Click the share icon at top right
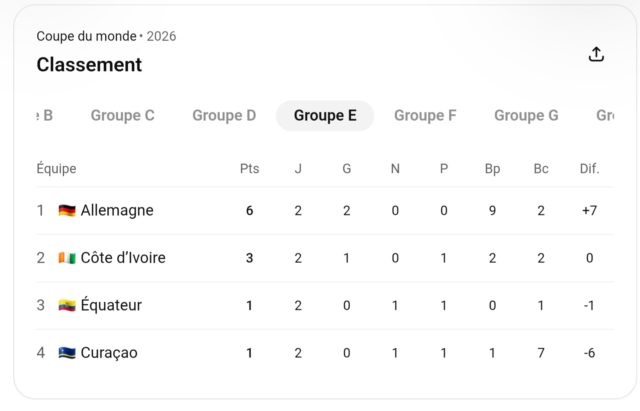 click(x=596, y=54)
